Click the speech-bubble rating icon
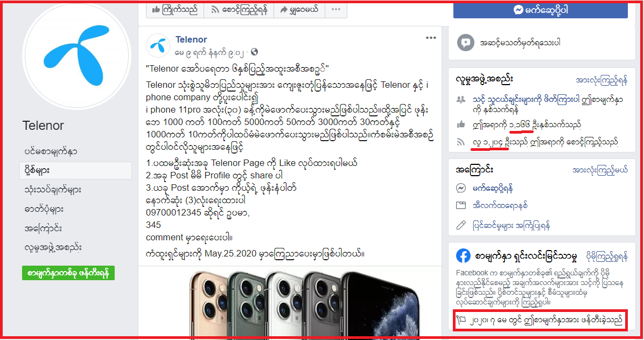This screenshot has height=340, width=644. click(465, 43)
